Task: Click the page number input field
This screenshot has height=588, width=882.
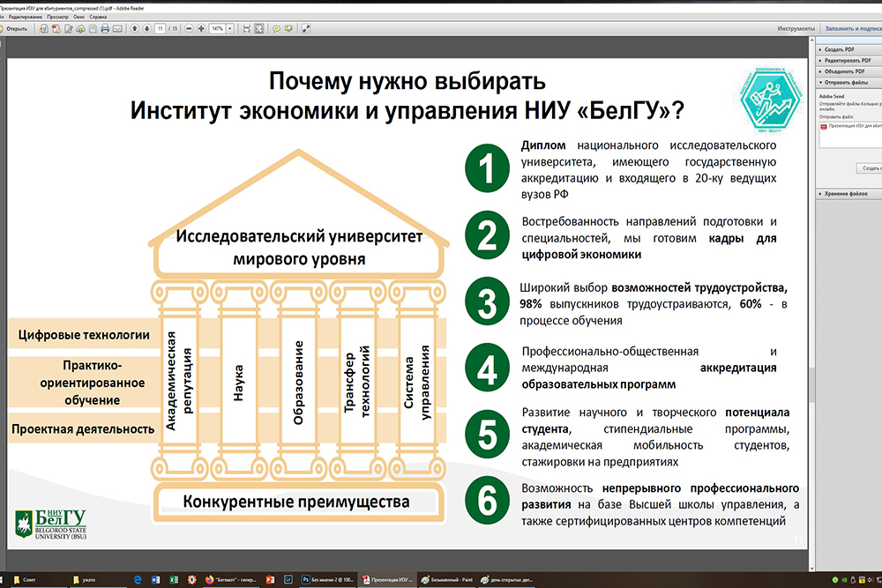Action: (x=160, y=28)
